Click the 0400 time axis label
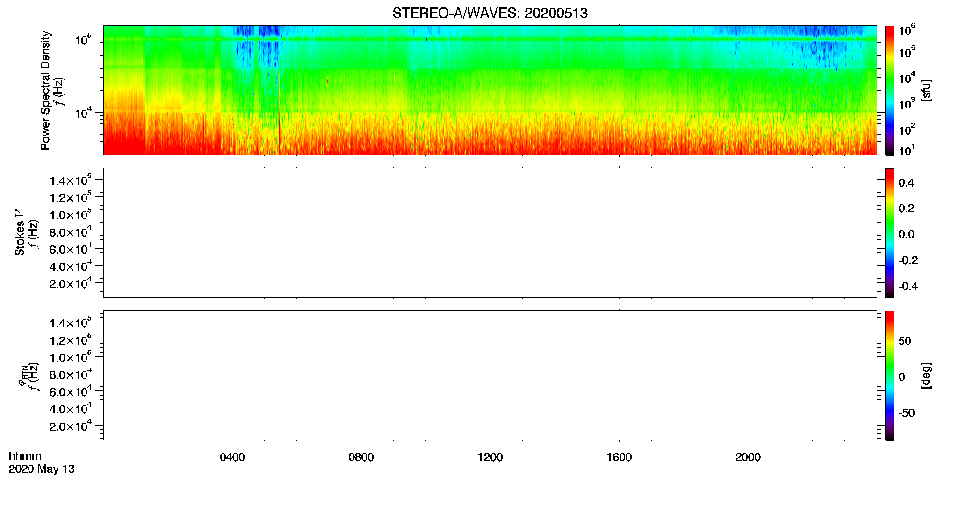The width and height of the screenshot is (980, 505). (x=232, y=457)
